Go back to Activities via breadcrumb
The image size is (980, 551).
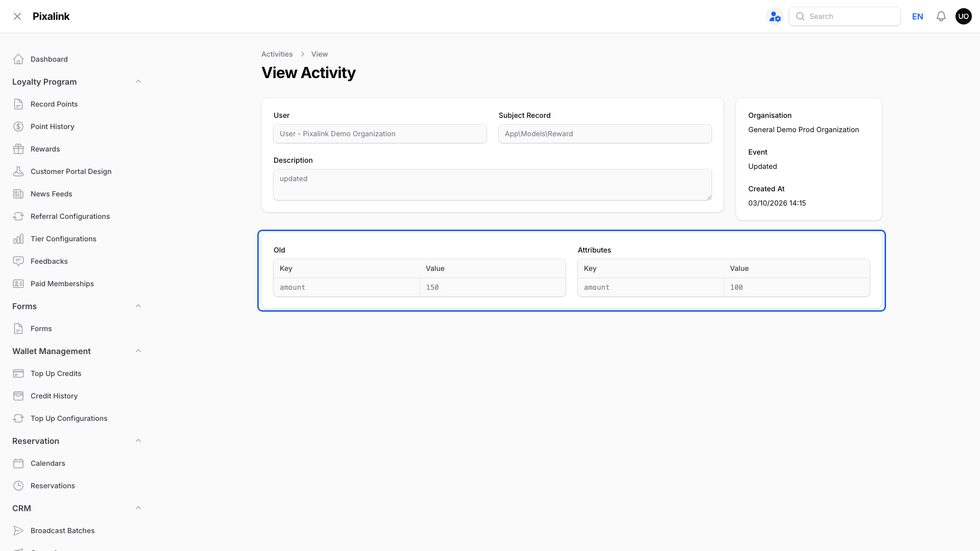(277, 54)
